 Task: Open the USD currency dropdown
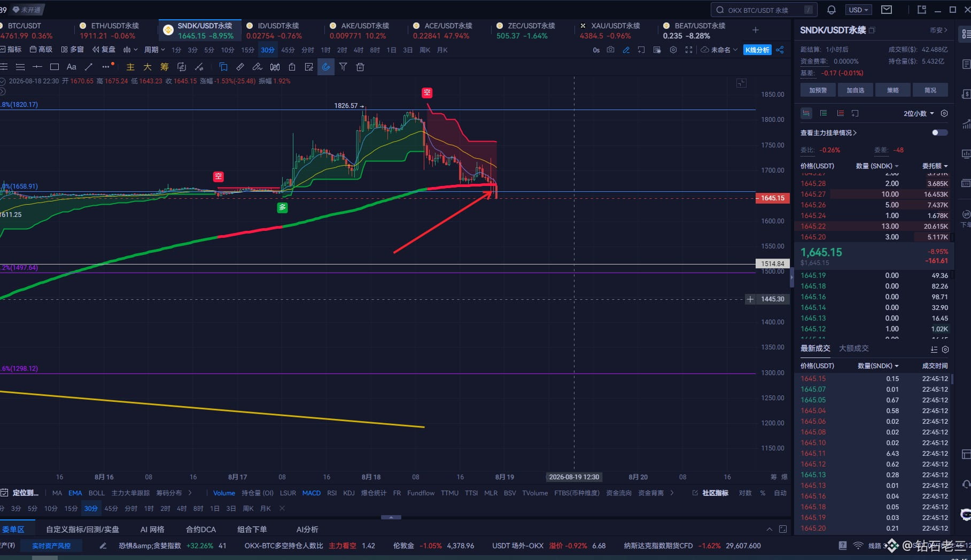[x=859, y=10]
